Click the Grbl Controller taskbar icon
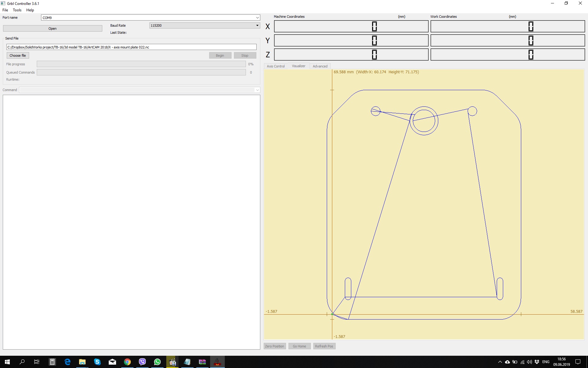 (217, 362)
